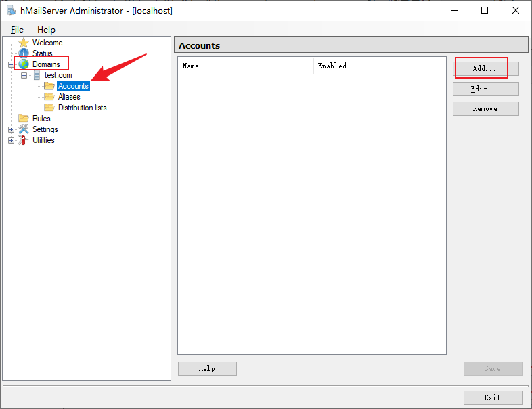Collapse the test.com tree node

point(24,75)
